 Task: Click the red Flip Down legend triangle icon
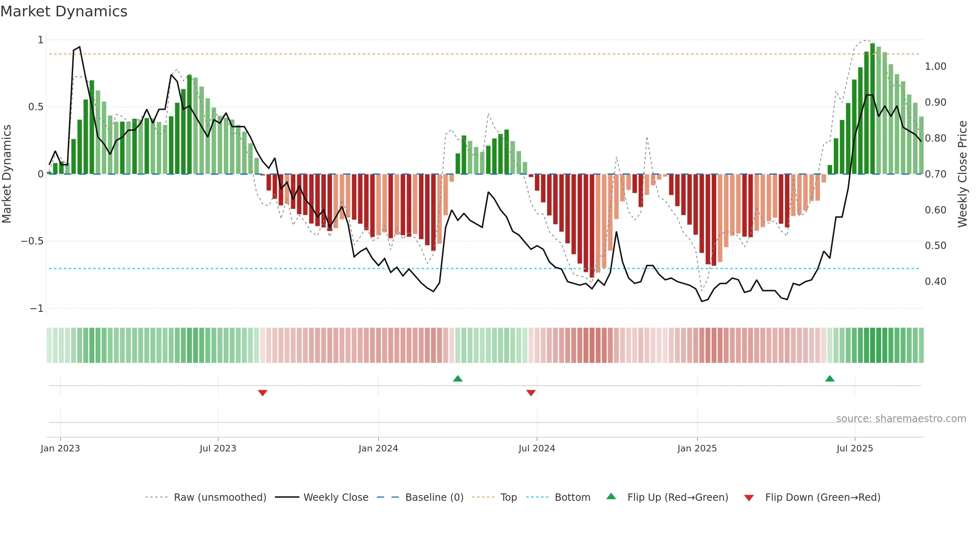pyautogui.click(x=749, y=498)
